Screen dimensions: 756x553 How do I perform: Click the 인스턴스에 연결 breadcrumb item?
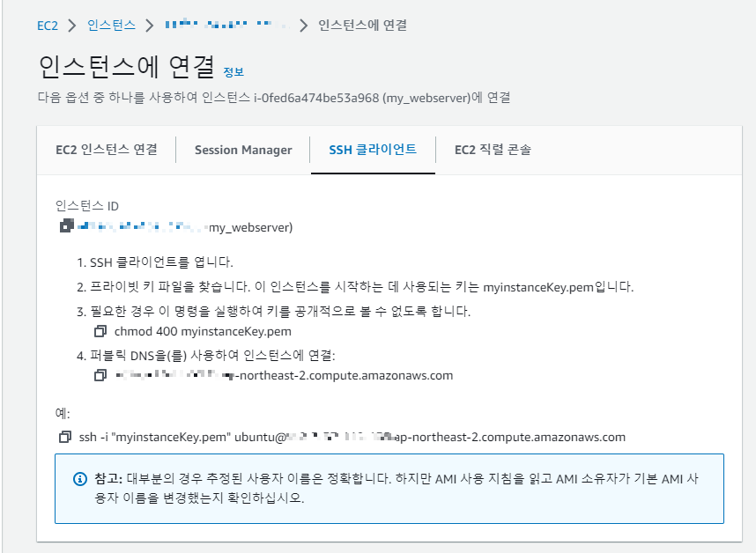[362, 25]
